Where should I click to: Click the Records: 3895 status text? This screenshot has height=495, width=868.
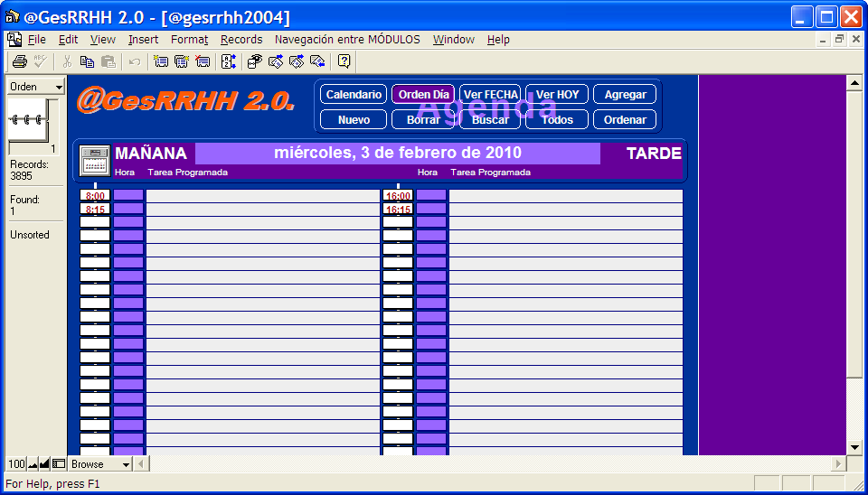click(x=29, y=171)
